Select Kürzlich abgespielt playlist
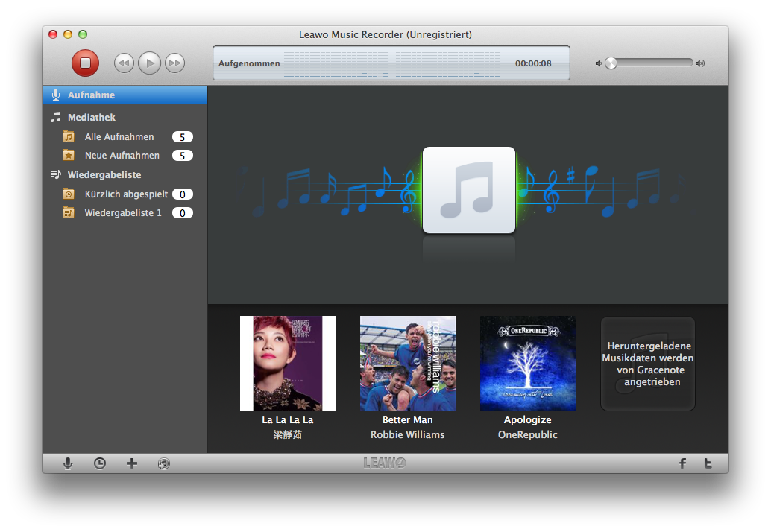 coord(126,194)
